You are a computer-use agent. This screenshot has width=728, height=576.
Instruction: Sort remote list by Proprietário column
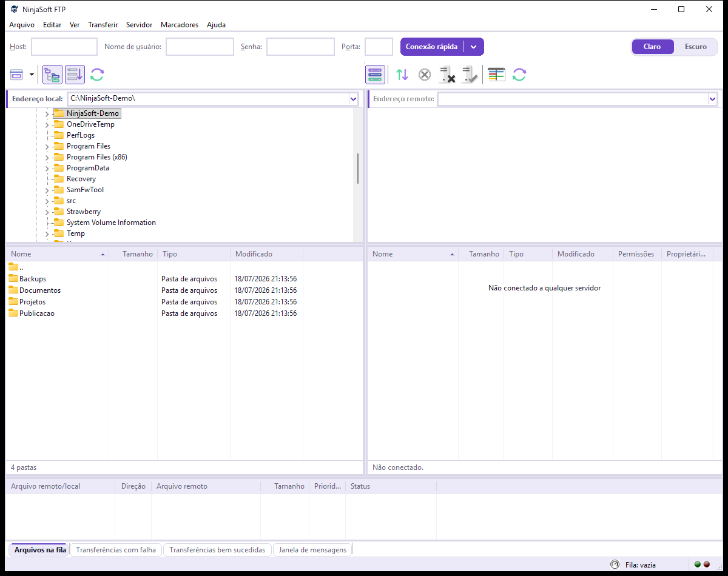[687, 254]
